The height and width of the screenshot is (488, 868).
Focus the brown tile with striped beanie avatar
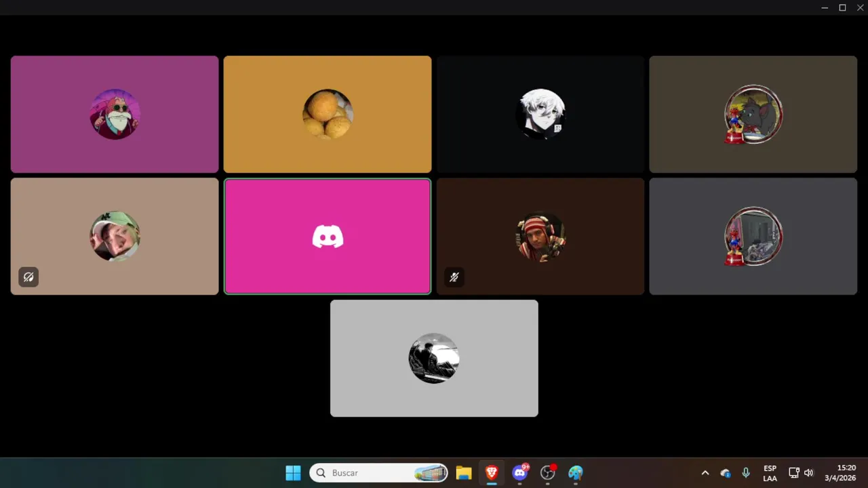coord(540,236)
